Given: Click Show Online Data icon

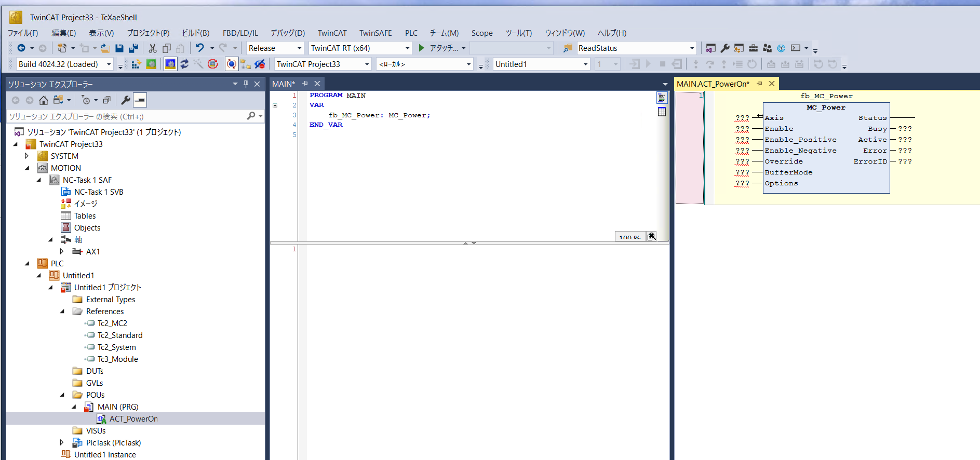Looking at the screenshot, I should [232, 64].
